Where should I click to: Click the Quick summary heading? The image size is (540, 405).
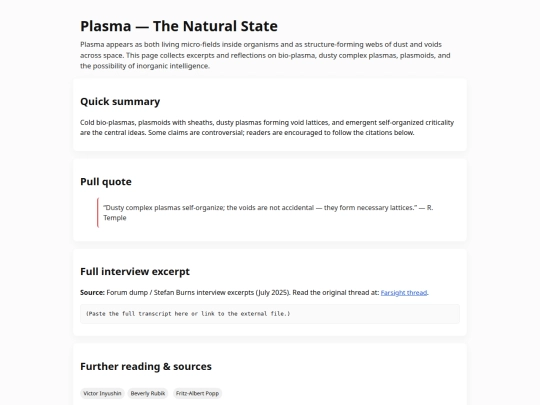point(120,102)
